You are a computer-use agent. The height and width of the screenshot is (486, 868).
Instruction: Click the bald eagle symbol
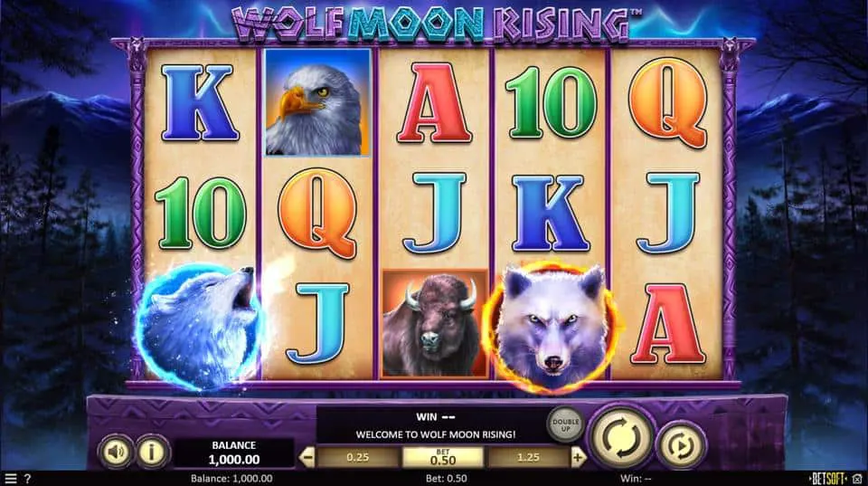click(317, 102)
